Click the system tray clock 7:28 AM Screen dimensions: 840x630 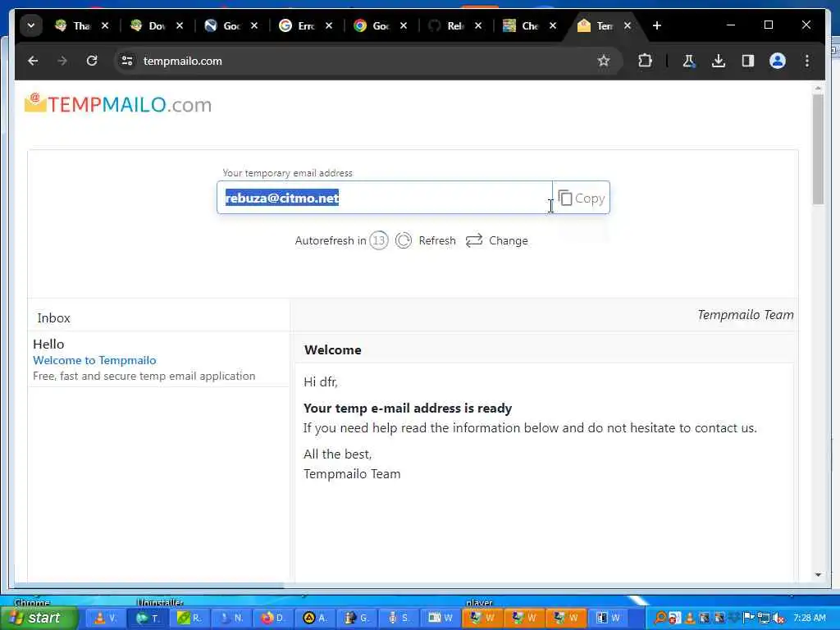point(810,619)
